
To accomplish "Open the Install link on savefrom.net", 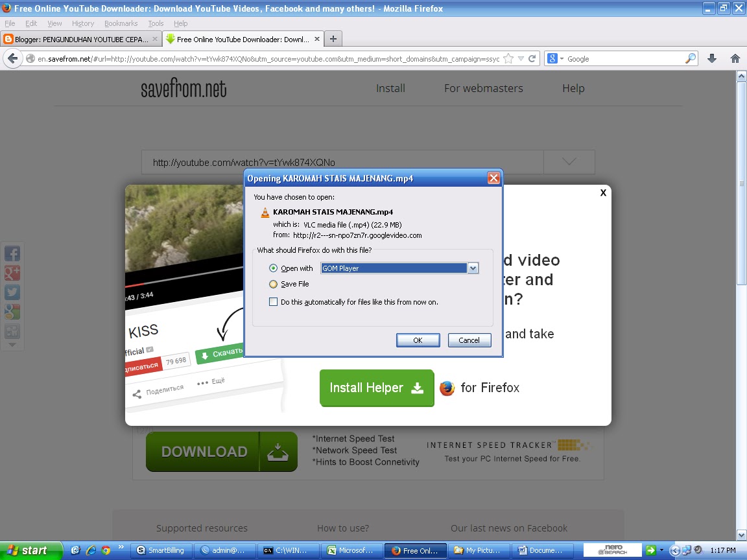I will [x=390, y=88].
